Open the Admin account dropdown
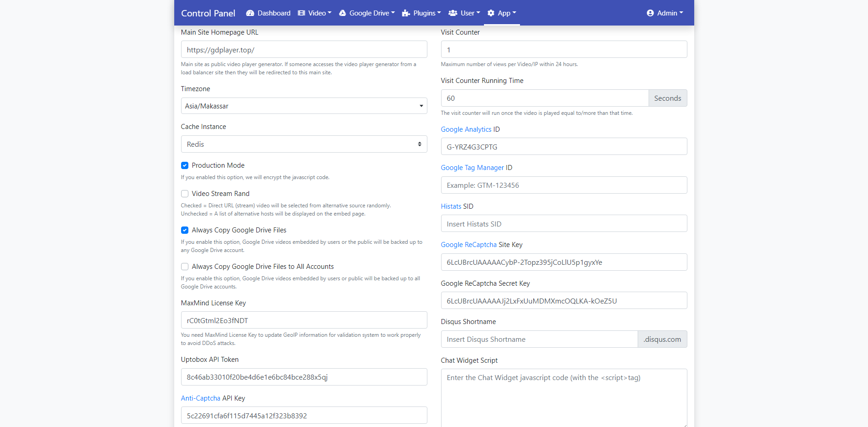This screenshot has width=868, height=427. click(665, 13)
